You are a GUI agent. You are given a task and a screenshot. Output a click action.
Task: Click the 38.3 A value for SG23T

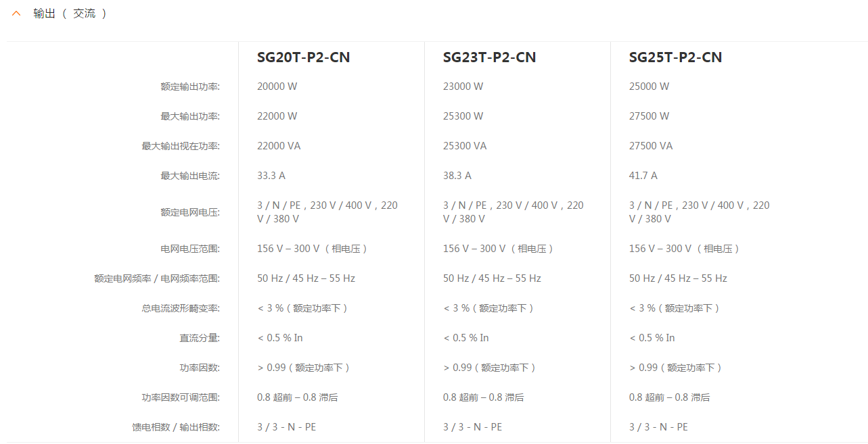457,176
